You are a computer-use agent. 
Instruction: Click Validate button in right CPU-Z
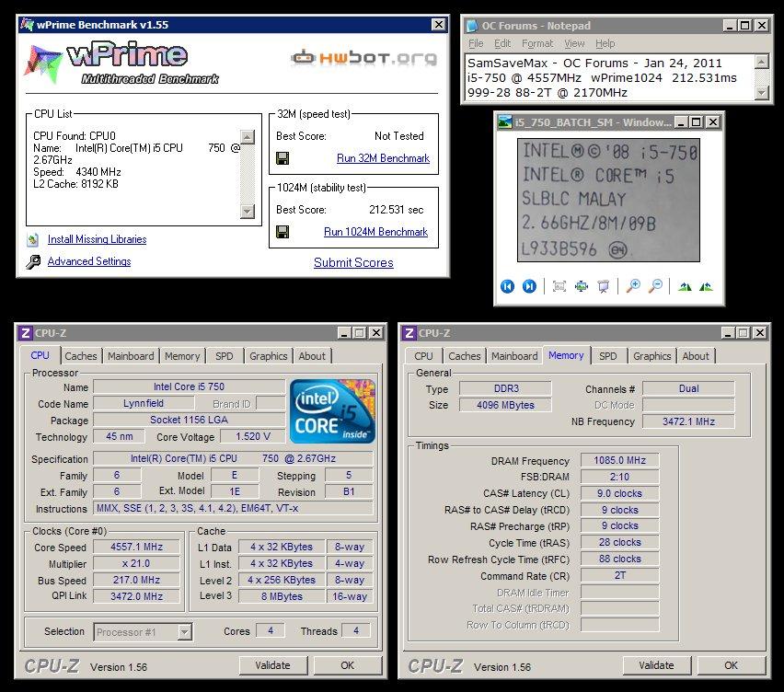656,665
